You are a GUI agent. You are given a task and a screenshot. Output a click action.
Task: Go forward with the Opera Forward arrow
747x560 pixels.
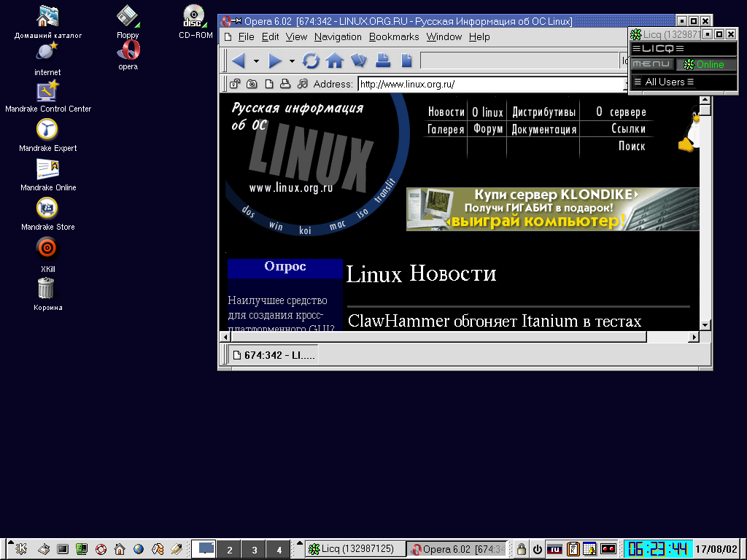(275, 61)
